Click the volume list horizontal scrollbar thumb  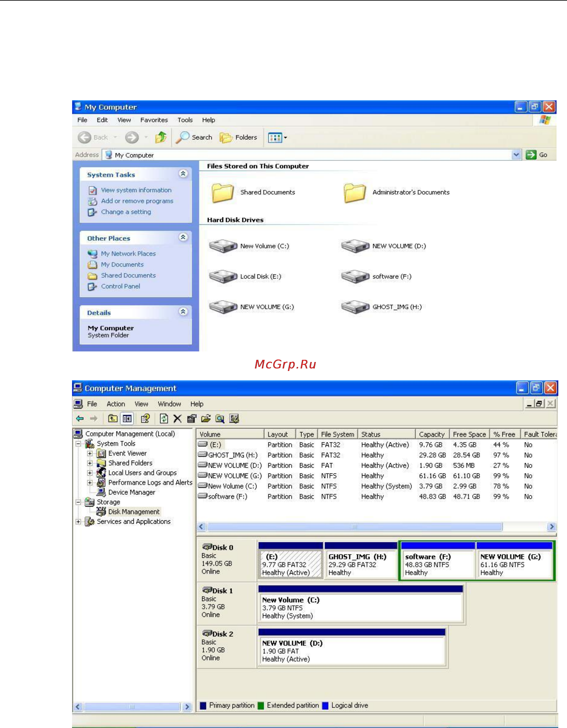(355, 527)
